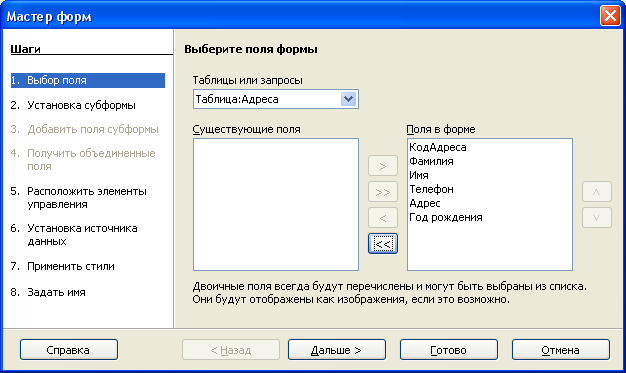Select the КодАдреса field in form list
The image size is (626, 373).
tap(438, 147)
